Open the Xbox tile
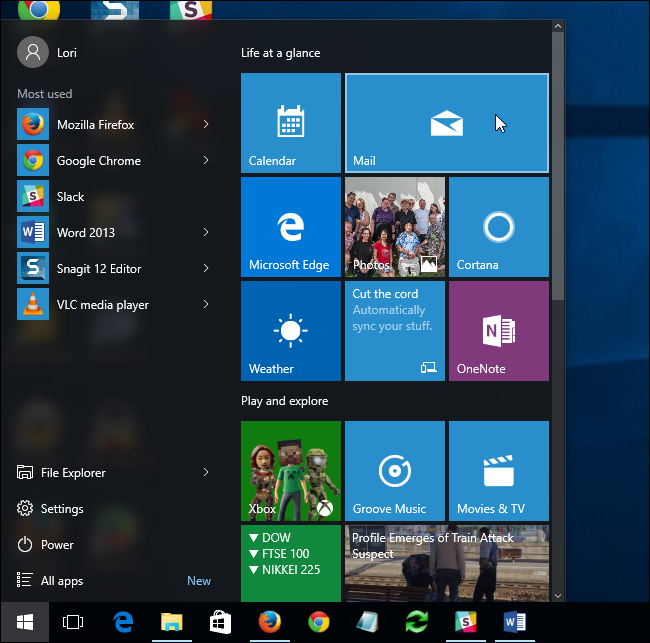 290,471
